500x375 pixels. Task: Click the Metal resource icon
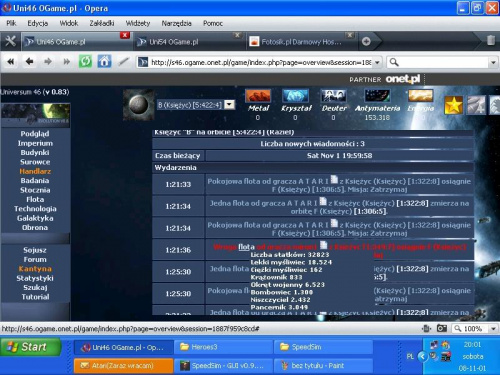[258, 96]
